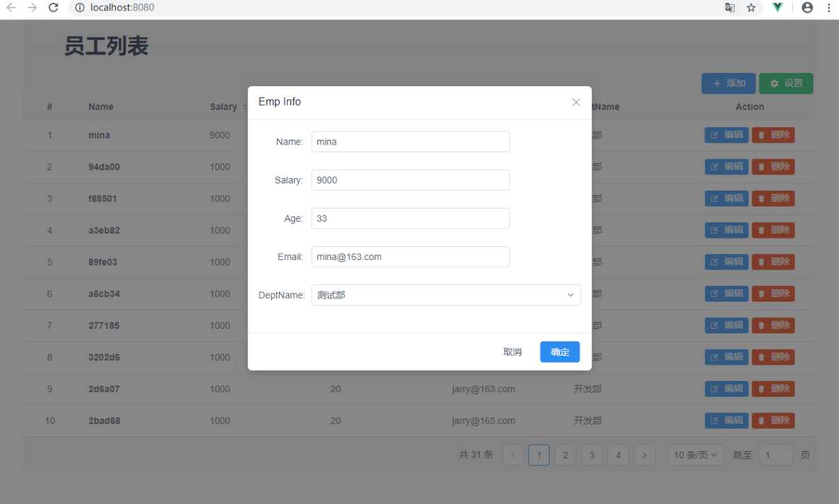
Task: Sort by the Salary column header
Action: tap(225, 107)
